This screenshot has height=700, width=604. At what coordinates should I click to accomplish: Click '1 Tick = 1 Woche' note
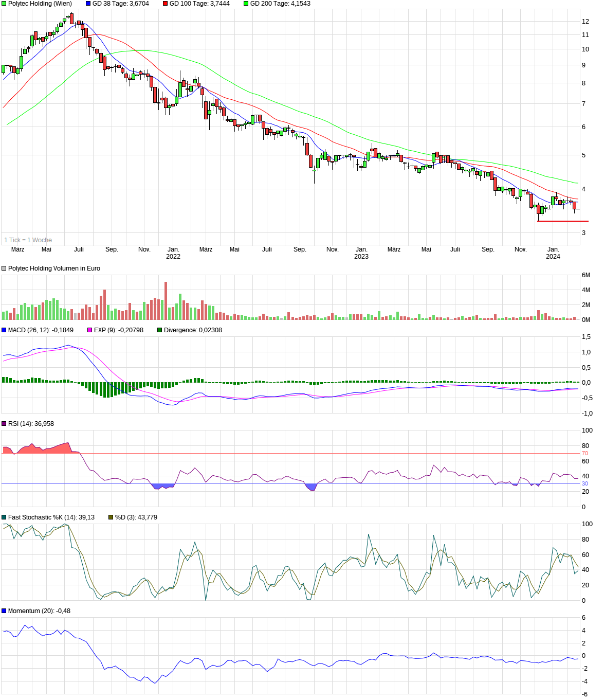pyautogui.click(x=28, y=240)
